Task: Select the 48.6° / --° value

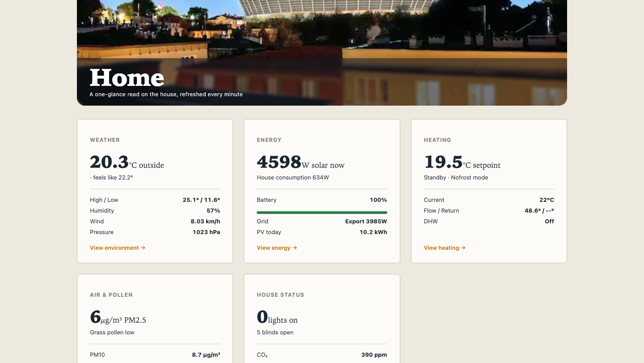Action: click(x=539, y=211)
